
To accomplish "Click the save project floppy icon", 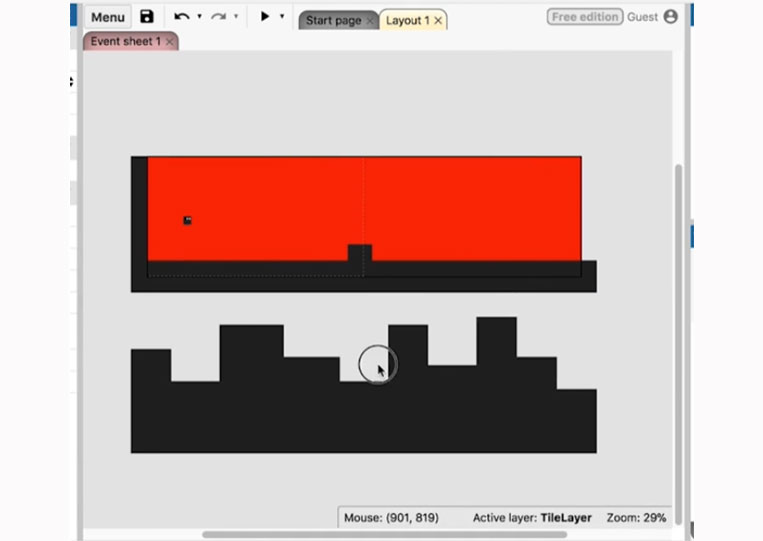I will 146,17.
